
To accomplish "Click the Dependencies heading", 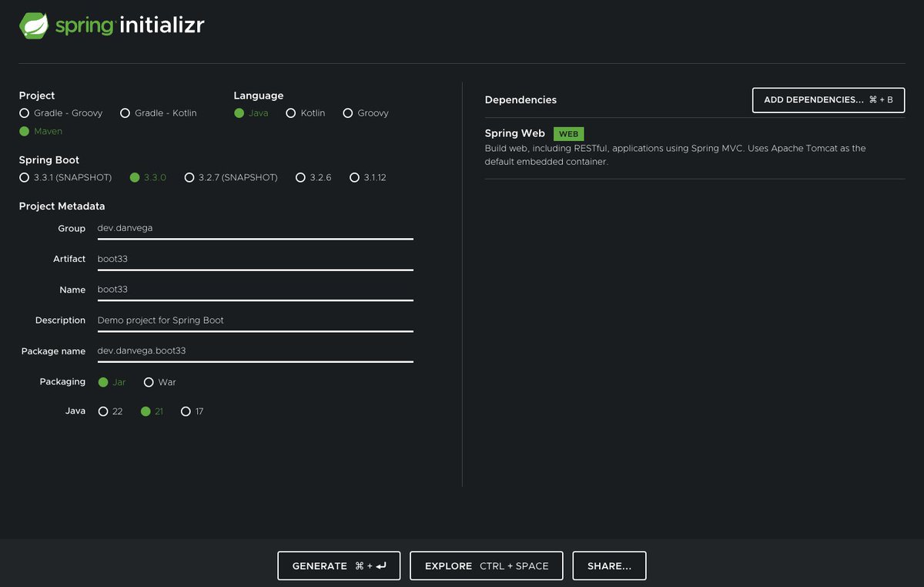I will tap(521, 100).
